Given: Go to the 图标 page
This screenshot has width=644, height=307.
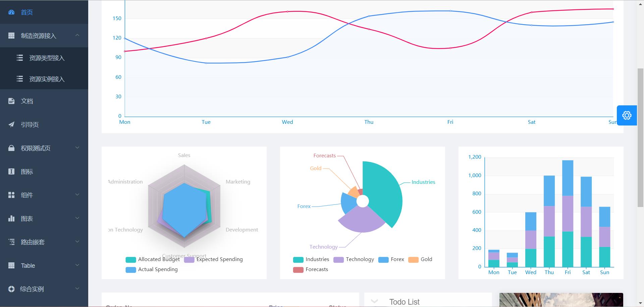Looking at the screenshot, I should tap(27, 171).
